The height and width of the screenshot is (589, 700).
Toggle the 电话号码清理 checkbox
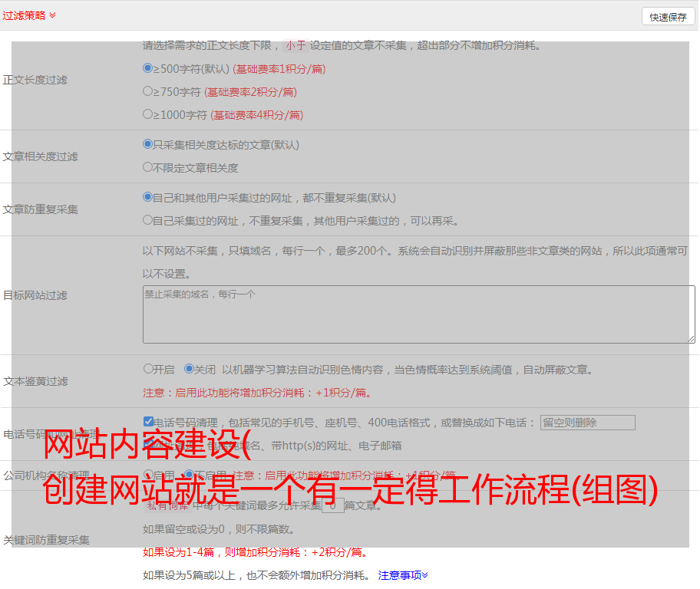[148, 422]
